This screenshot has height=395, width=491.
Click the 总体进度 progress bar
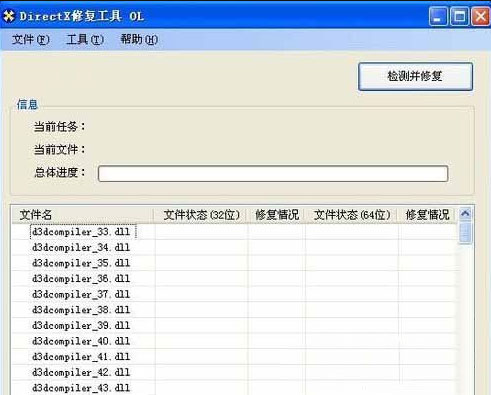[x=273, y=173]
